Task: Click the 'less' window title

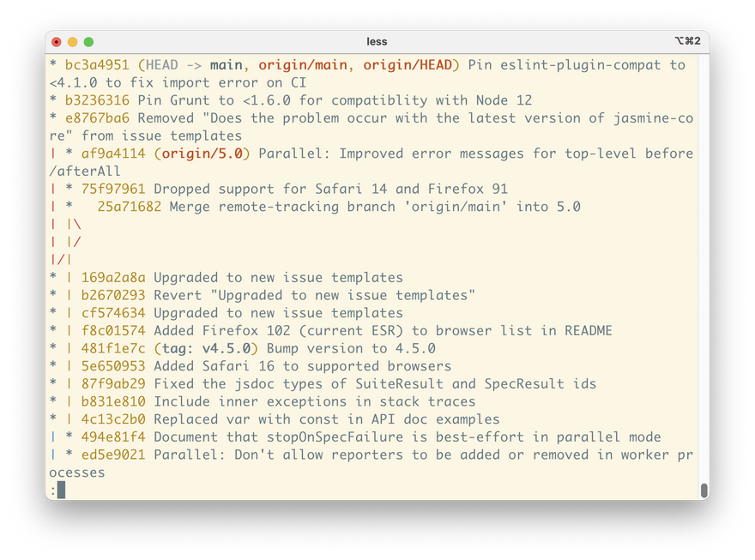Action: click(x=377, y=41)
